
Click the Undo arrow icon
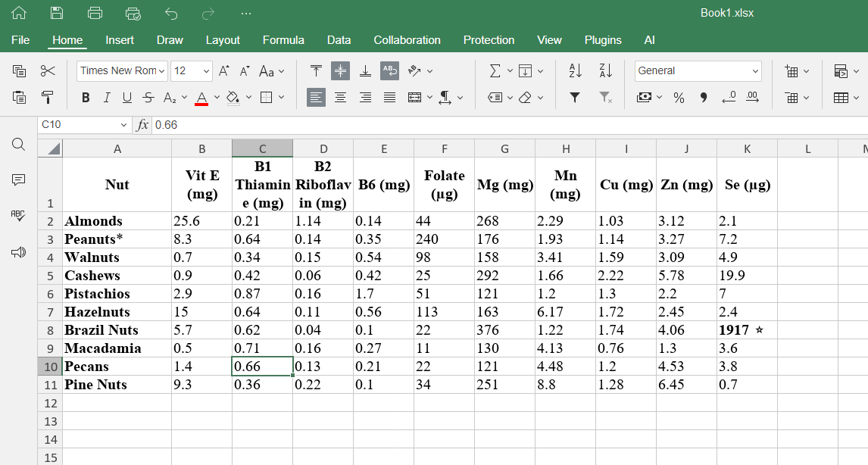(x=171, y=13)
